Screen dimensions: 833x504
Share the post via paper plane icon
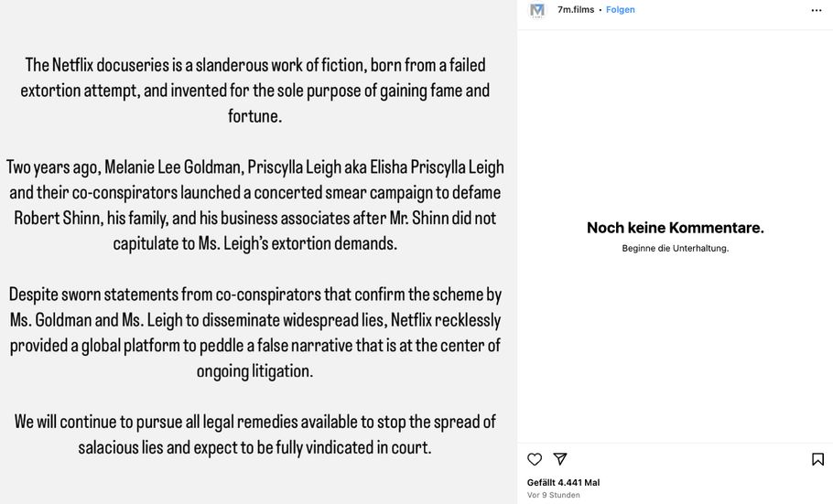(x=560, y=459)
